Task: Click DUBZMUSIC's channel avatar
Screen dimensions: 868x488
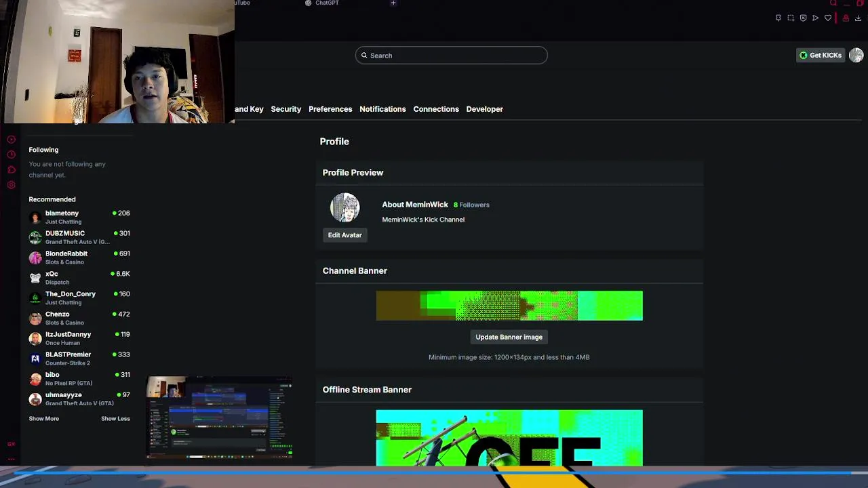Action: 35,237
